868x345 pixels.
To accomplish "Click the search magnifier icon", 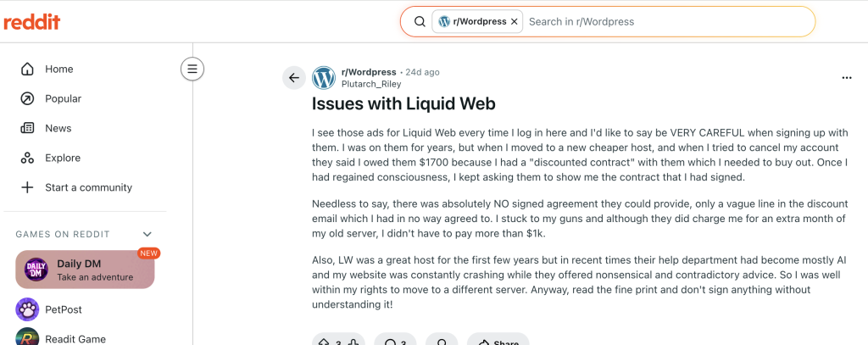I will 419,22.
